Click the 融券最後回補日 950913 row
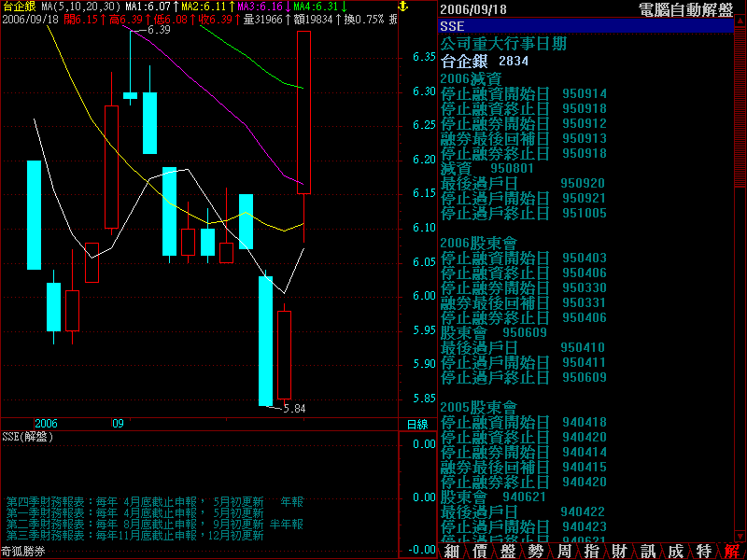 coord(524,138)
